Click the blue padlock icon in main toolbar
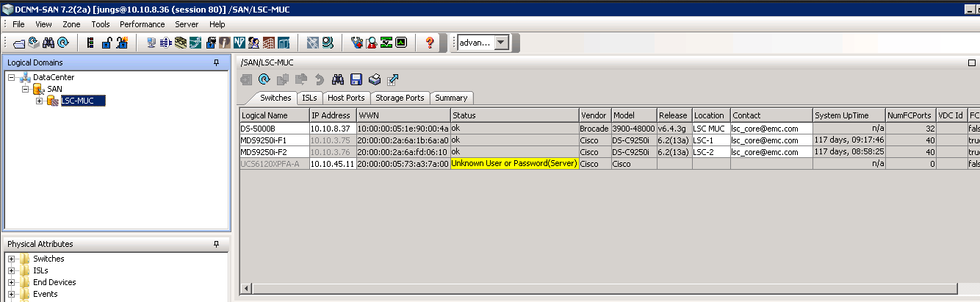 (107, 43)
